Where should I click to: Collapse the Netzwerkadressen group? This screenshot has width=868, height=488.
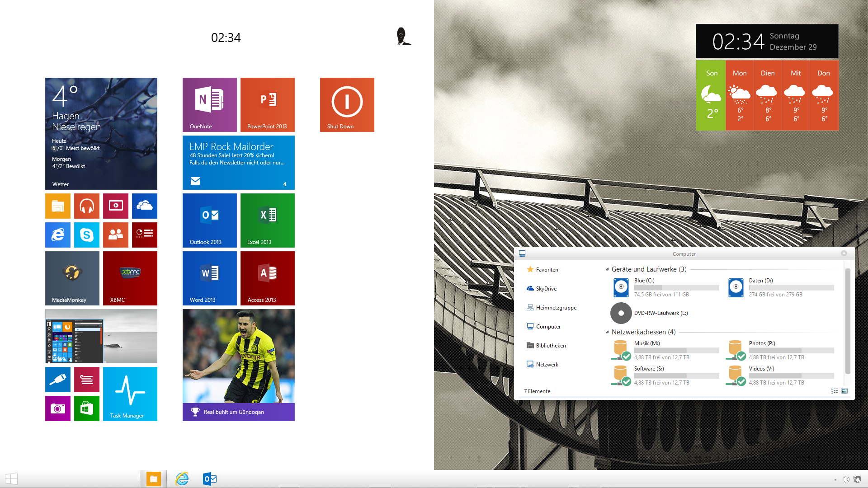[607, 332]
